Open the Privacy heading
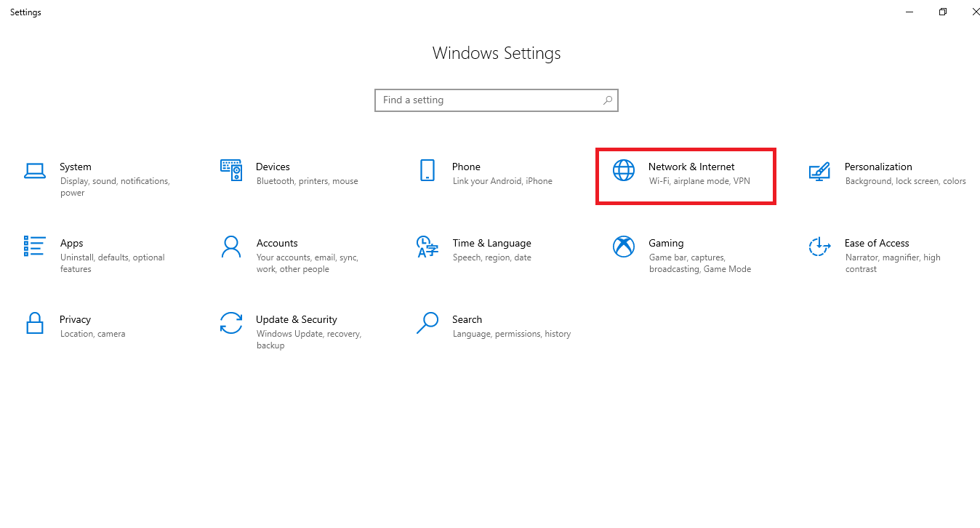This screenshot has height=528, width=980. pos(75,319)
